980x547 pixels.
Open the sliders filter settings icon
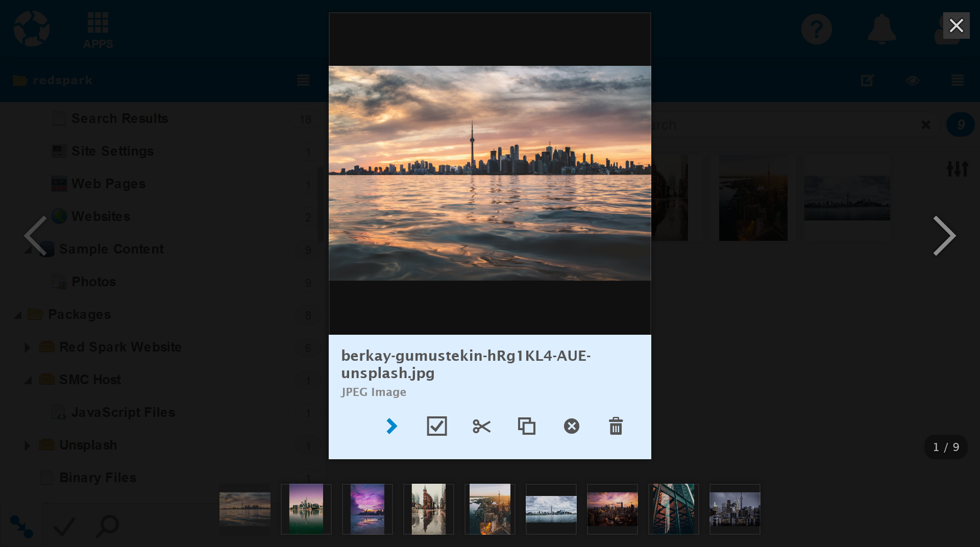tap(957, 168)
